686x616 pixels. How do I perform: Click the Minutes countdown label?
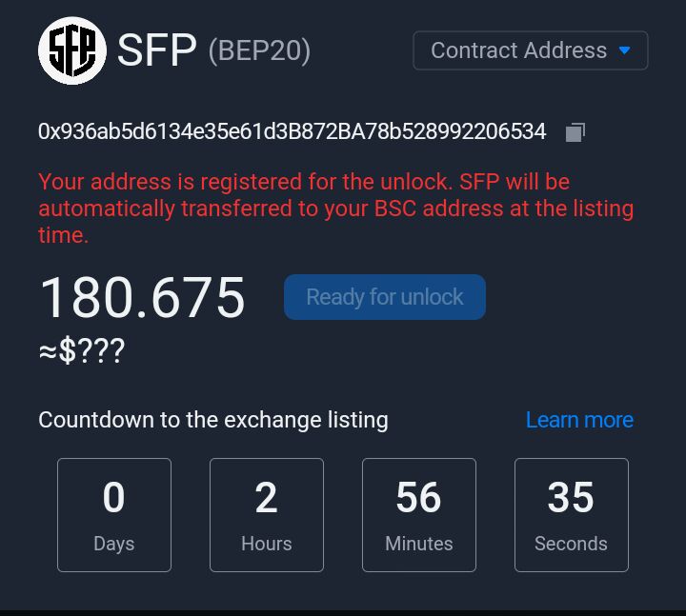pos(418,544)
